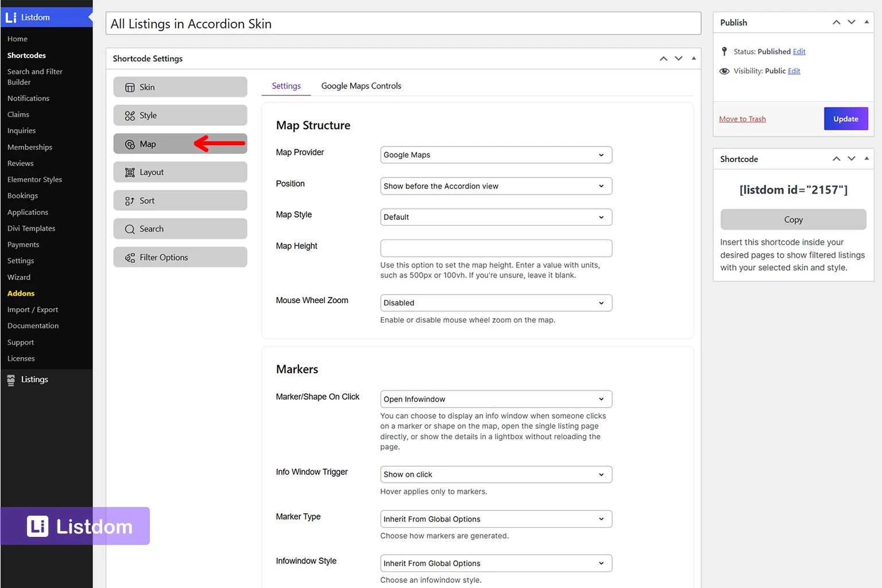Move Shortcode panel down arrow
Viewport: 882px width, 588px height.
(x=851, y=159)
